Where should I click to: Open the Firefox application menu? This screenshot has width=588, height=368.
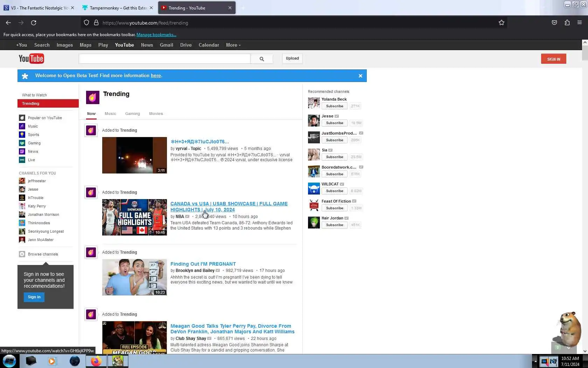(x=580, y=23)
